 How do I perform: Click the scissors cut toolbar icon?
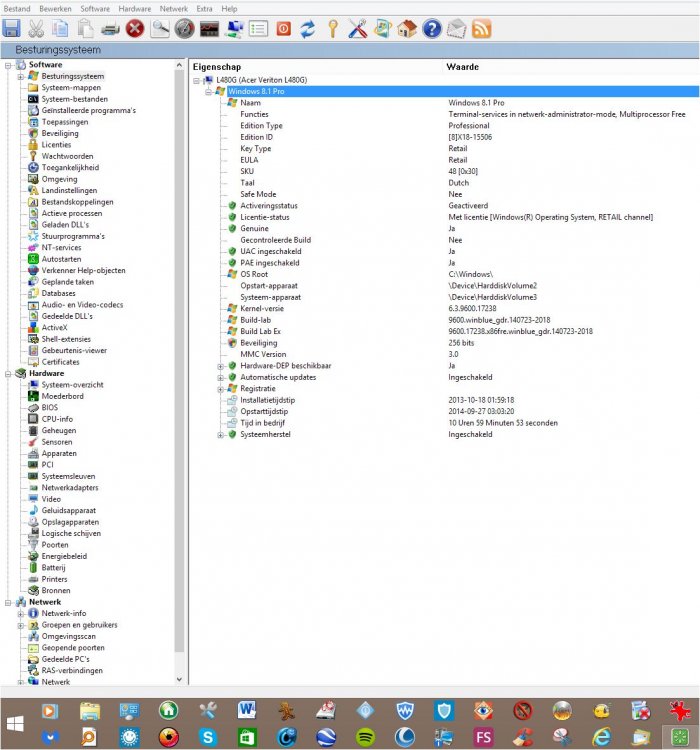pyautogui.click(x=36, y=28)
